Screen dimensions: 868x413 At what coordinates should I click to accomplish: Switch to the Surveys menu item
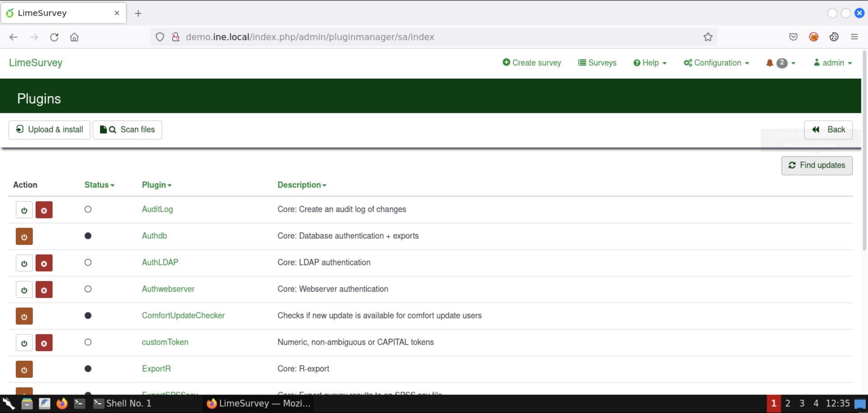click(x=597, y=63)
